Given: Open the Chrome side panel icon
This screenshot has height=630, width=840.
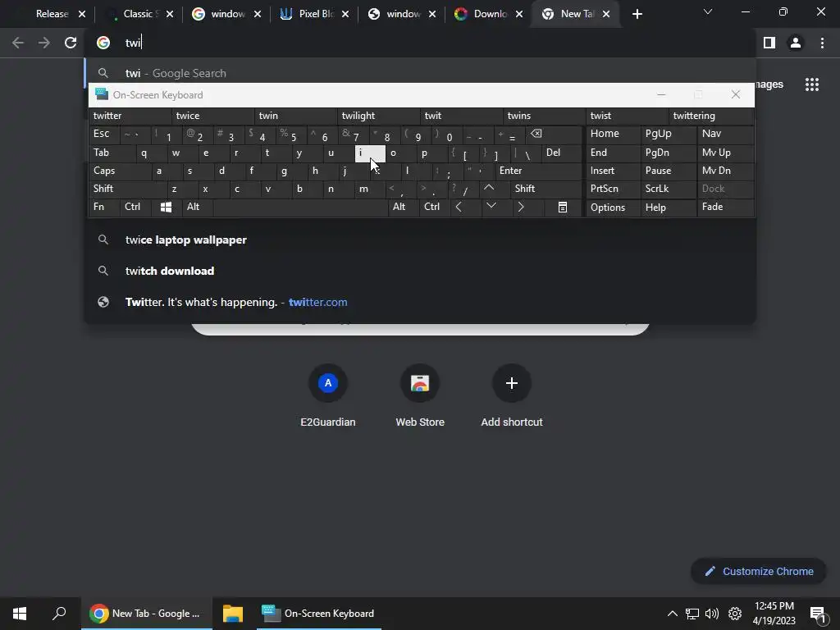Looking at the screenshot, I should point(769,43).
